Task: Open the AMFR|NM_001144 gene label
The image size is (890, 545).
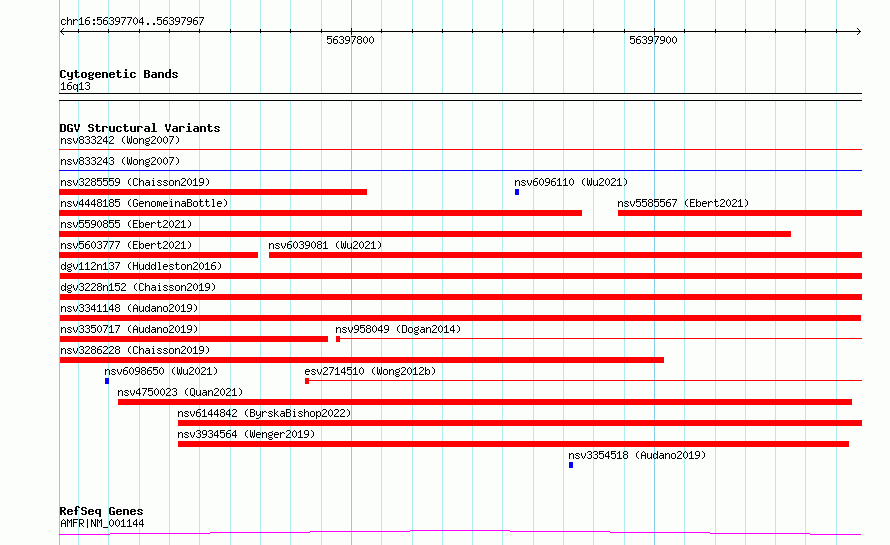Action: [102, 523]
